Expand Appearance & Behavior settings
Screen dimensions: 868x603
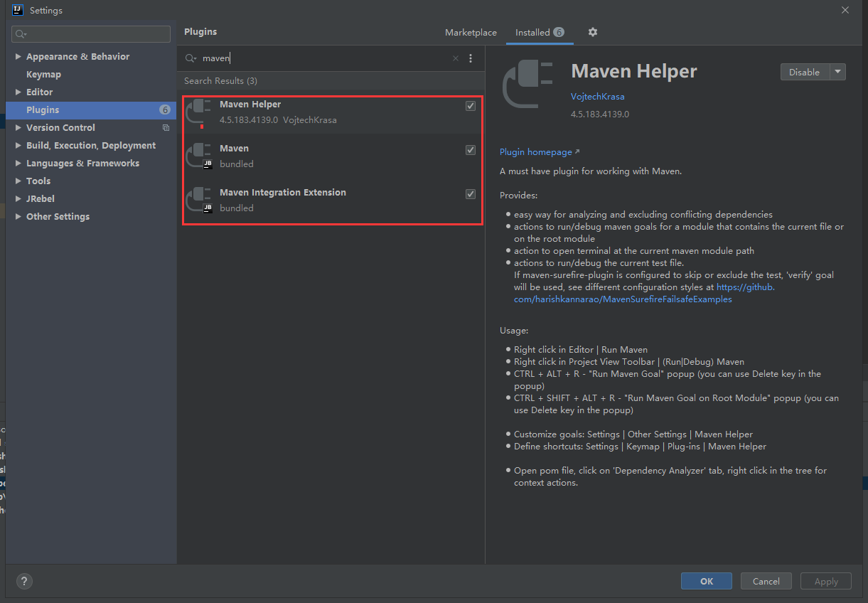click(18, 56)
